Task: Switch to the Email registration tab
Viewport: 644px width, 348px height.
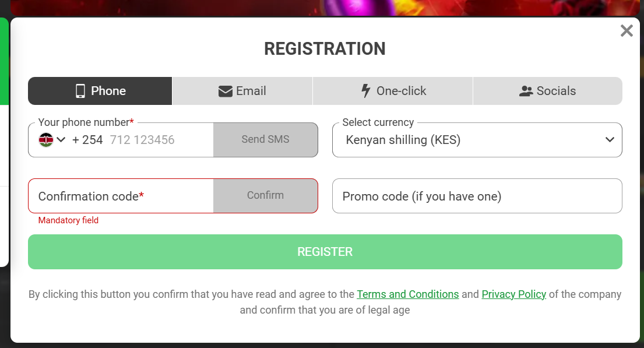Action: coord(242,90)
